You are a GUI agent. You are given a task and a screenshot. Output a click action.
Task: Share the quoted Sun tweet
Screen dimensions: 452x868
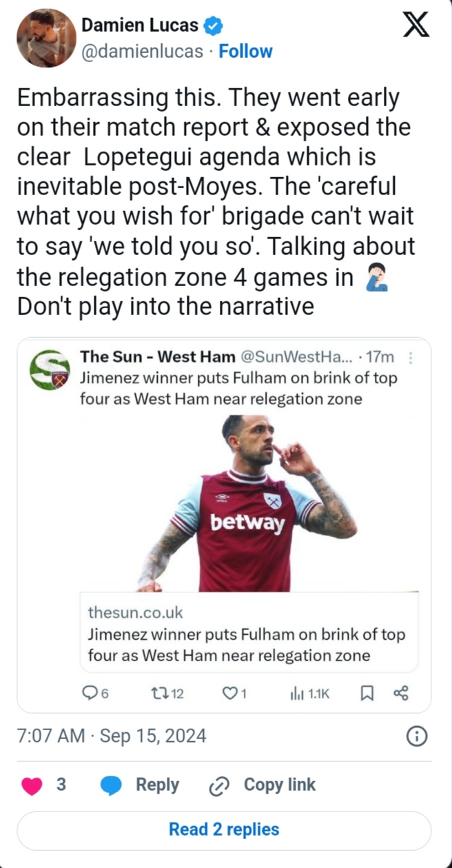pyautogui.click(x=400, y=694)
